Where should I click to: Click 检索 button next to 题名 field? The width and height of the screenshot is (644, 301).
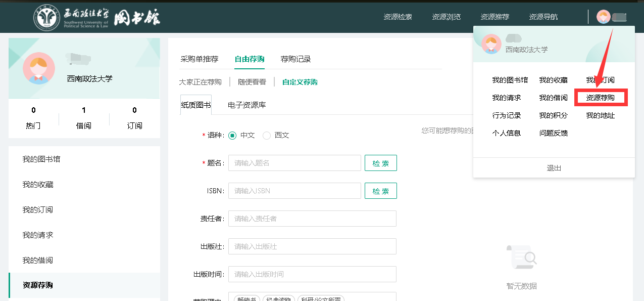(380, 163)
